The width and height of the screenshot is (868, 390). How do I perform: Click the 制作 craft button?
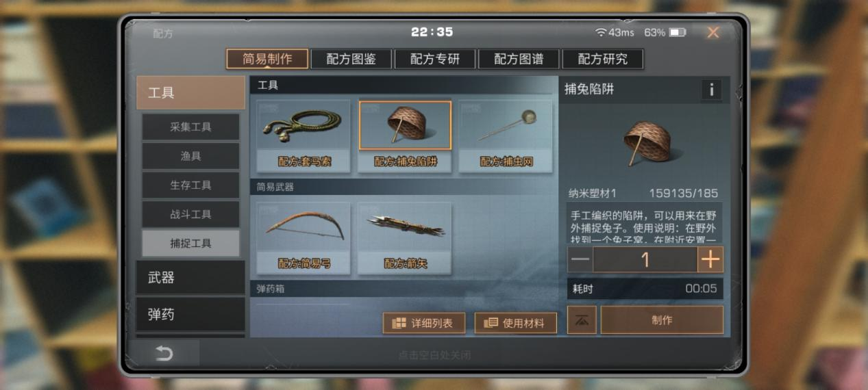[x=662, y=320]
